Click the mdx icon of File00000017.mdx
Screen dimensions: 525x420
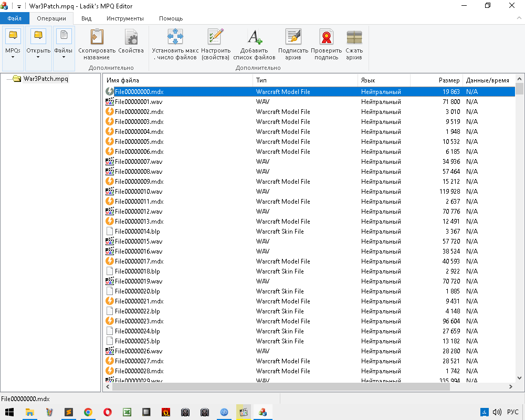[x=110, y=261]
